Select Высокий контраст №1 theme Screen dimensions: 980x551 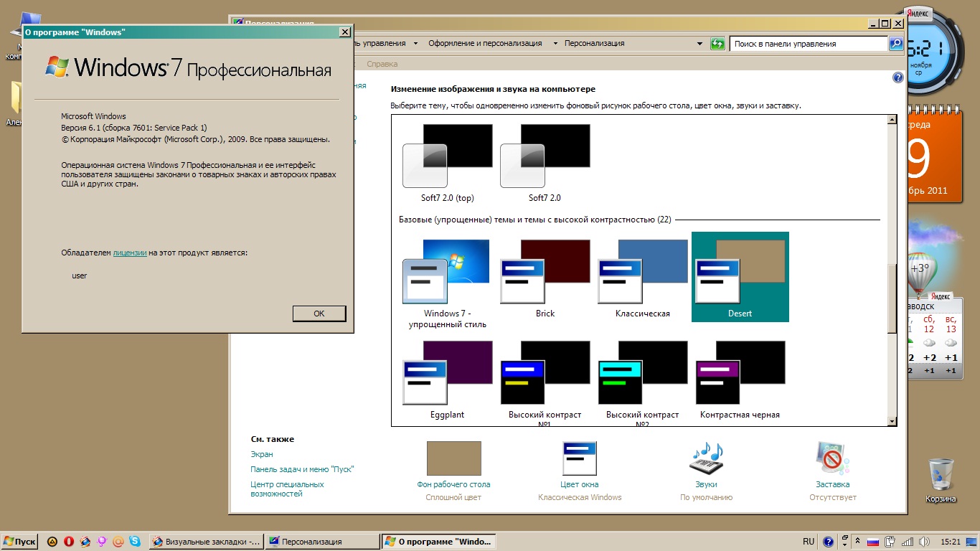coord(545,383)
